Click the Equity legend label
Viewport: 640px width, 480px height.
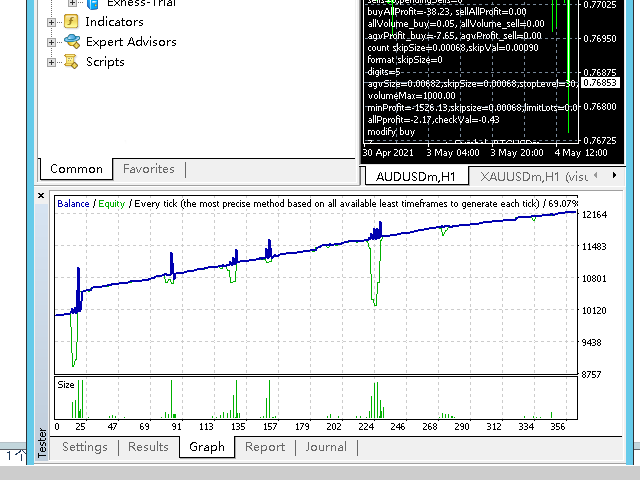click(111, 204)
